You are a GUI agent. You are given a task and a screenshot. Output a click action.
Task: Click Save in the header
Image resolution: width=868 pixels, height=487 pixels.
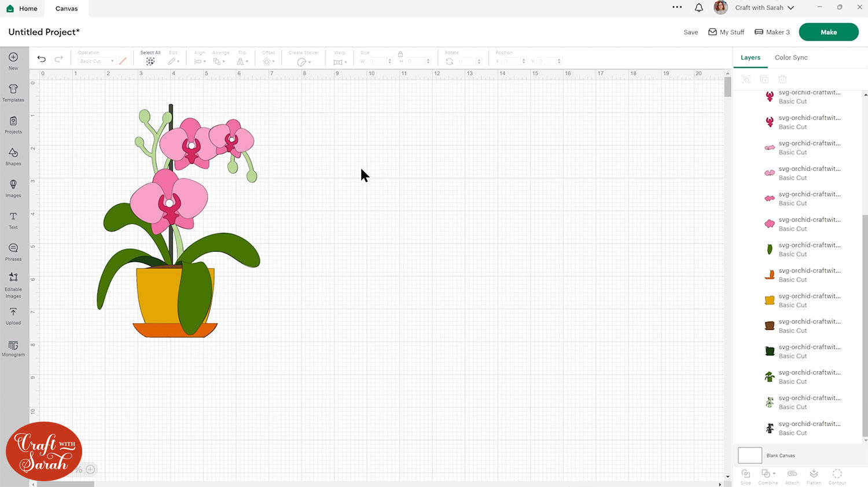tap(690, 32)
